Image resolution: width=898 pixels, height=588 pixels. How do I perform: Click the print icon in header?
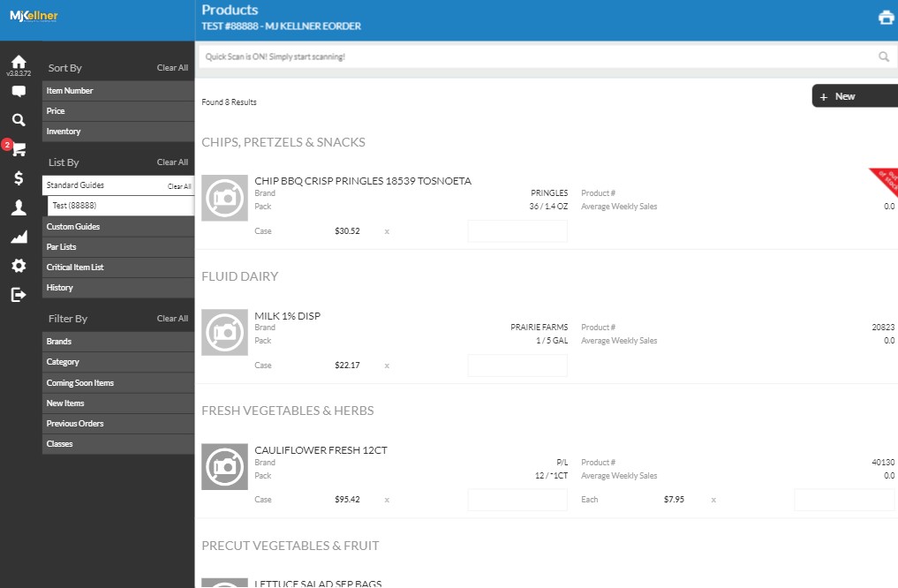click(886, 18)
